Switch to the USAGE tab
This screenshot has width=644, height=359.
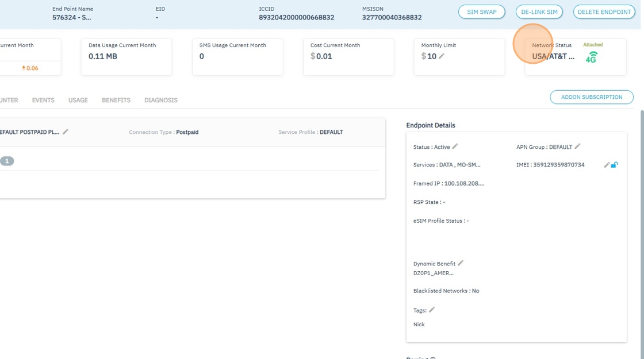coord(78,100)
